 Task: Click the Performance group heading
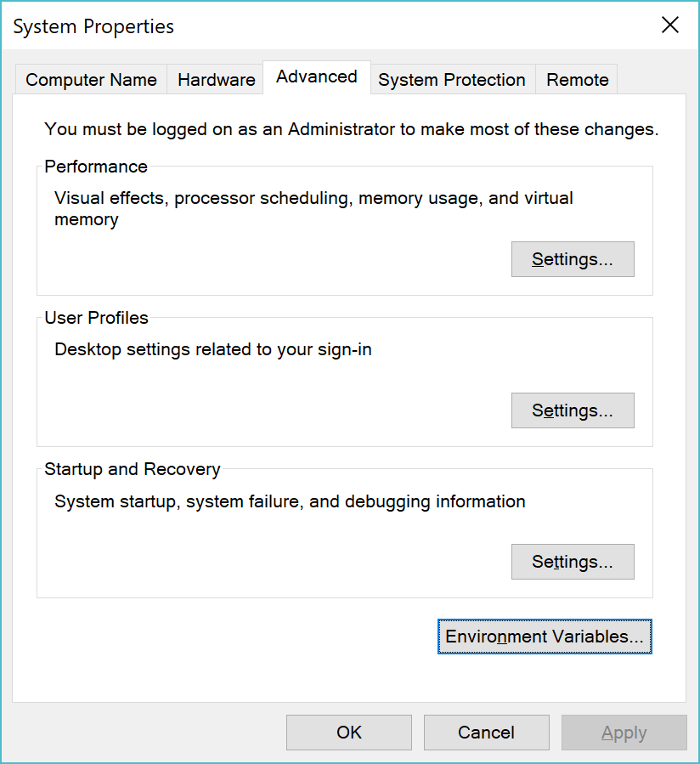click(x=95, y=167)
